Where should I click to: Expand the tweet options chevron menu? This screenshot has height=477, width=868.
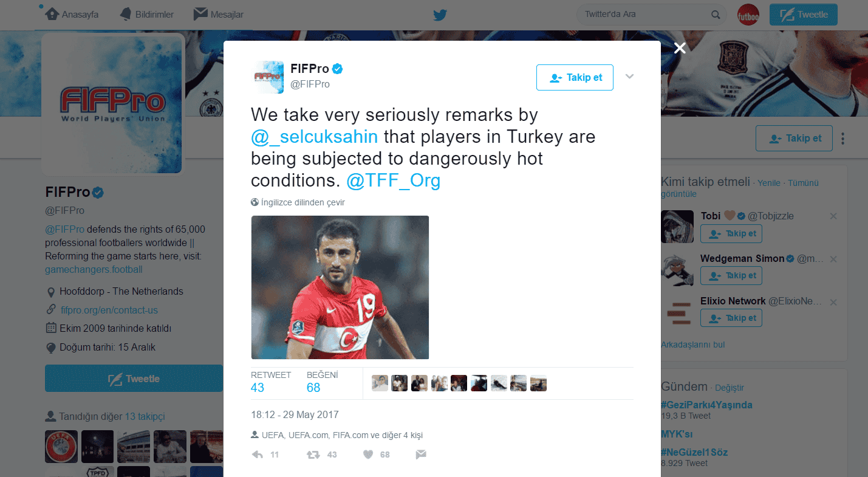[629, 77]
